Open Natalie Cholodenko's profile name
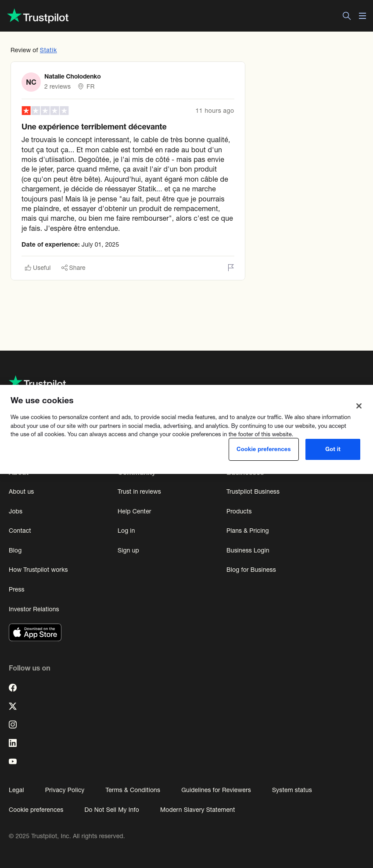Image resolution: width=373 pixels, height=868 pixels. 72,76
